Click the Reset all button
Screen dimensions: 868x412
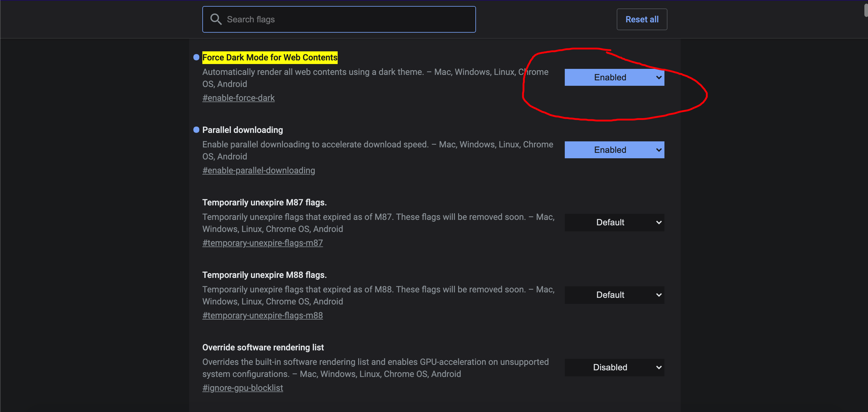point(641,19)
